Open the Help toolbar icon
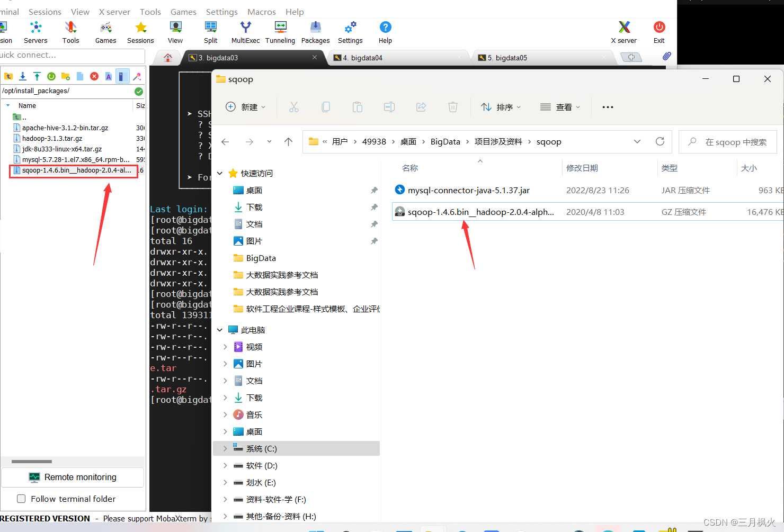784x532 pixels. pos(385,32)
